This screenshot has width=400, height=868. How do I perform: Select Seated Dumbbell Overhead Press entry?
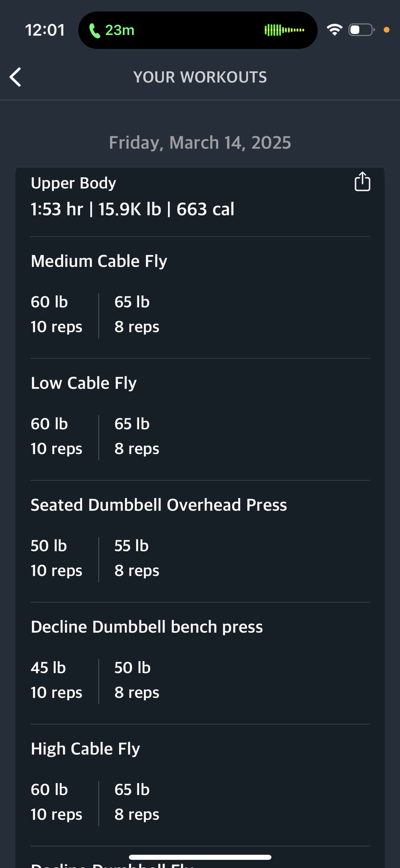[159, 505]
